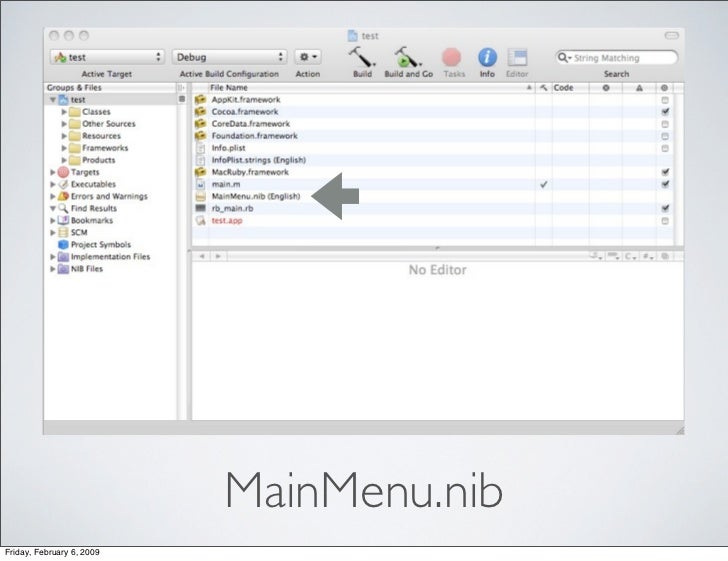The image size is (728, 561).
Task: Click the Groups & Files column options button
Action: pos(181,87)
